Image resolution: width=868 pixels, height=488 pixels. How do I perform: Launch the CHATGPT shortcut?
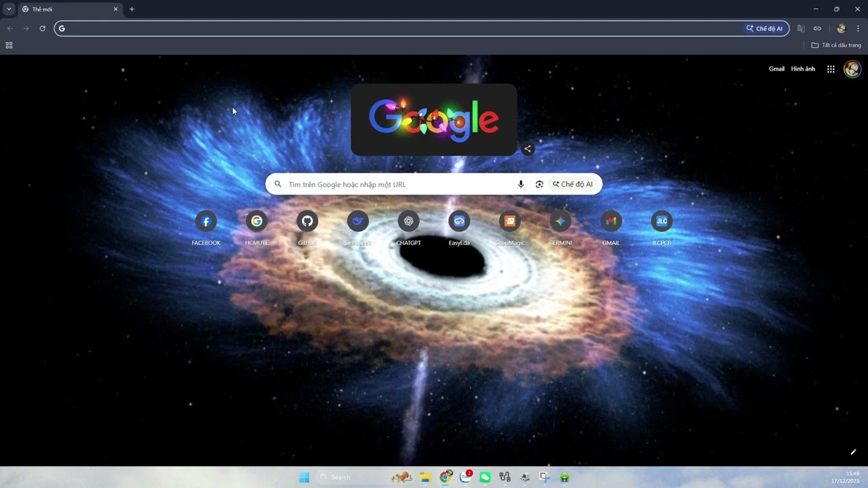(408, 228)
